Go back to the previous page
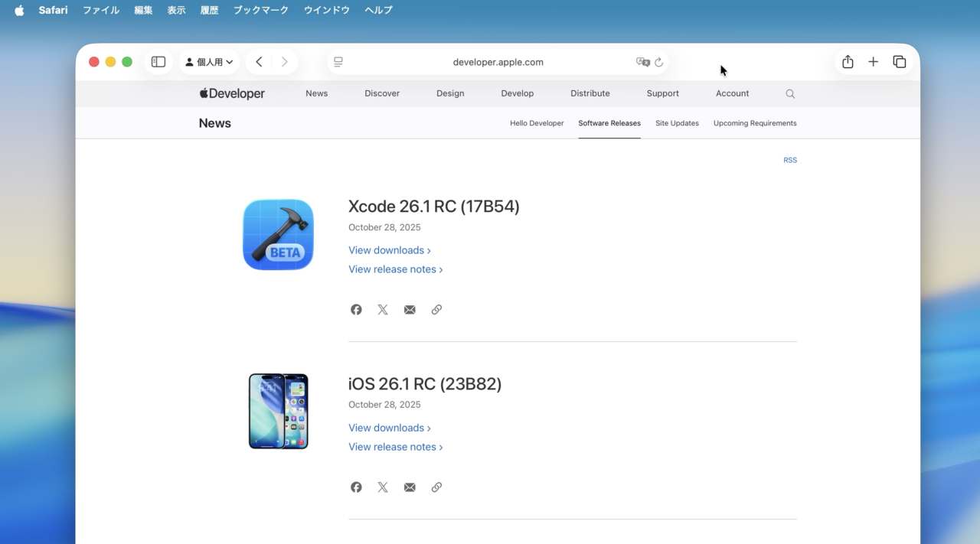980x544 pixels. 259,61
